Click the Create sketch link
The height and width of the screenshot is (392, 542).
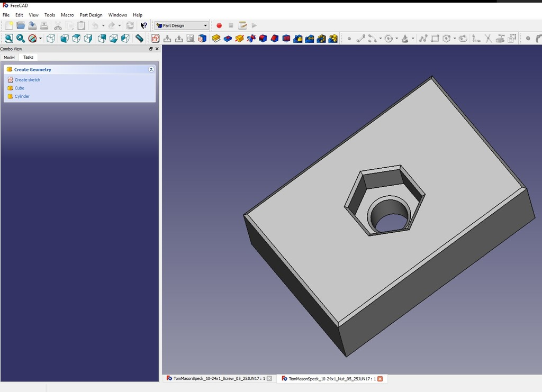coord(27,80)
